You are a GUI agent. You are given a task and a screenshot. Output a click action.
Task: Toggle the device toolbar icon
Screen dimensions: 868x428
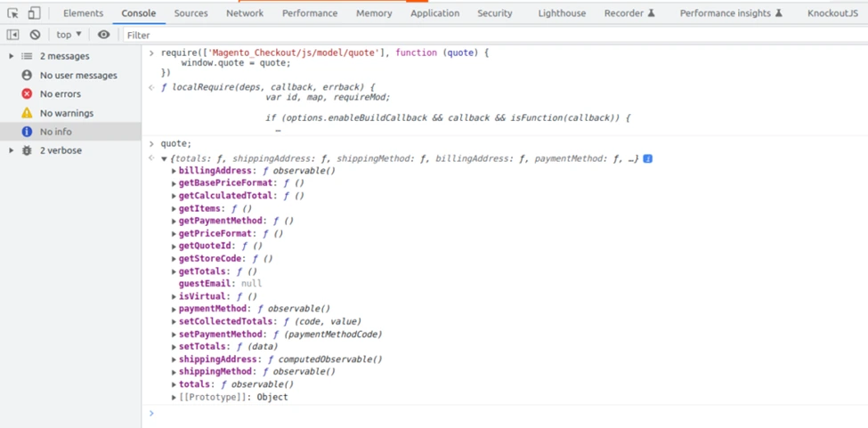coord(34,13)
